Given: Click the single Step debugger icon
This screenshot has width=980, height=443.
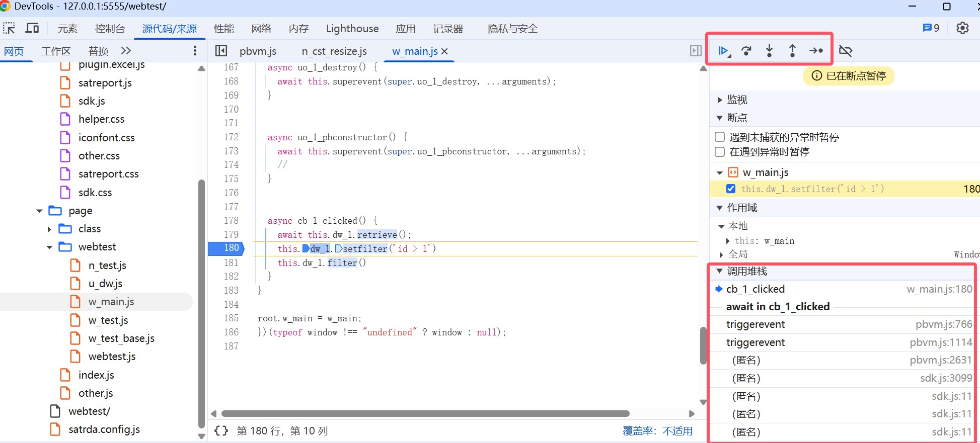Looking at the screenshot, I should (816, 51).
